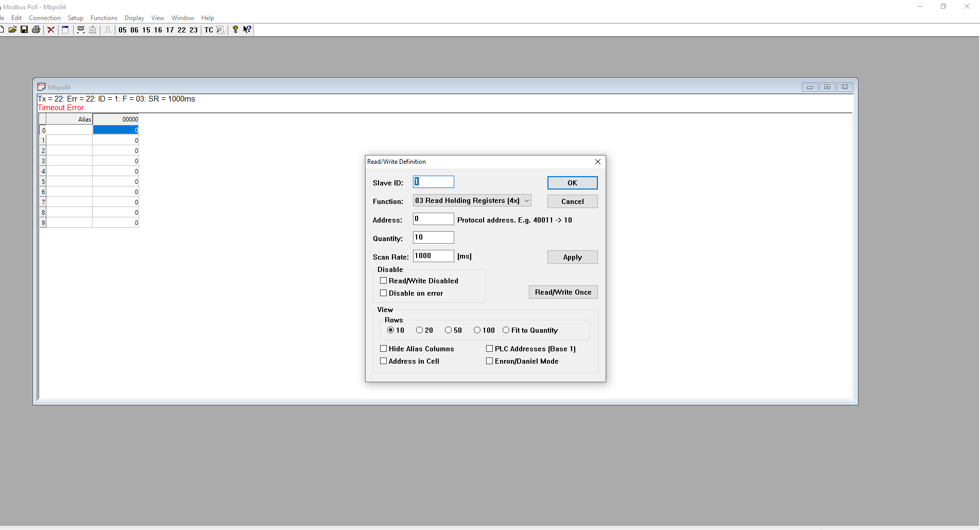Screen dimensions: 980x530
Task: Click the Open file folder icon
Action: coord(12,30)
